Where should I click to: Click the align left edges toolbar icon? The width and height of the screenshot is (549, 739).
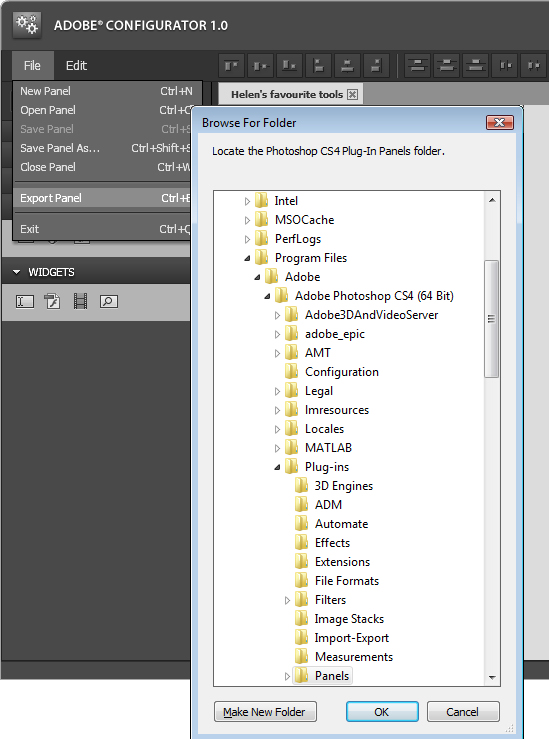[x=319, y=66]
